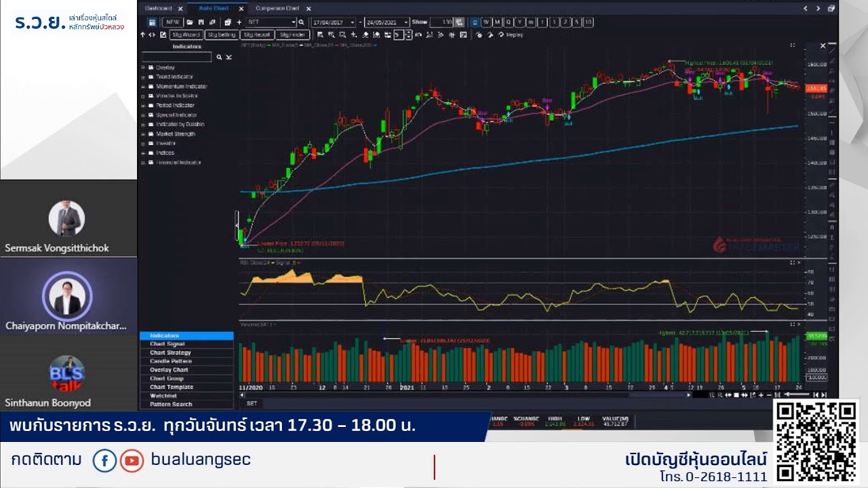This screenshot has width=868, height=488.
Task: Click the Indicators search input field
Action: [178, 58]
